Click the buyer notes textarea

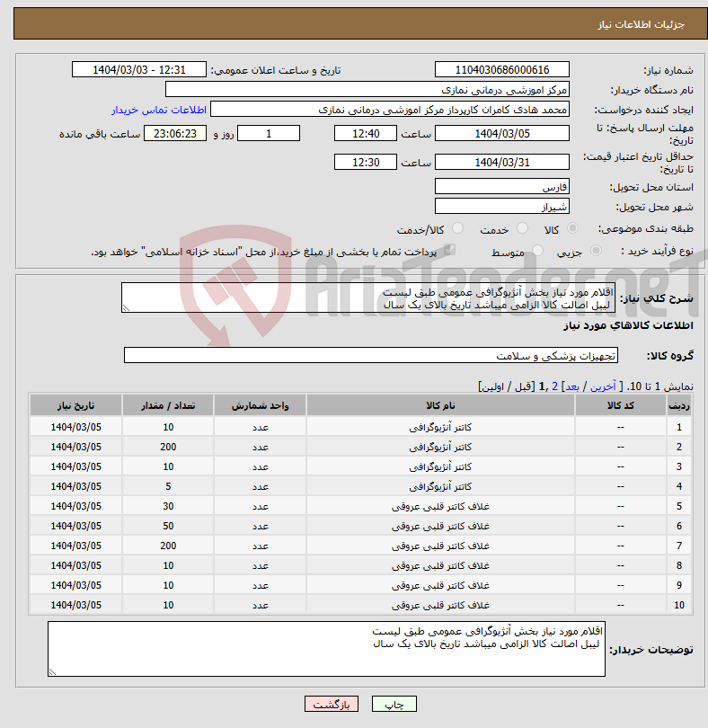pos(326,649)
